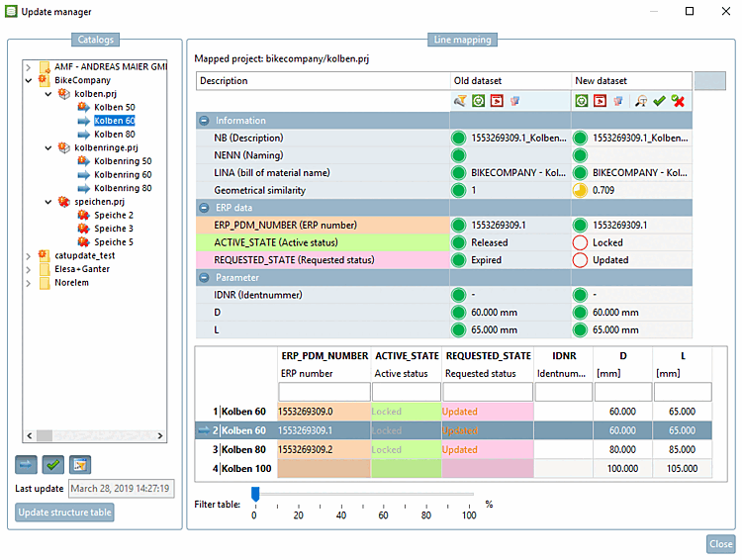The image size is (742, 560).
Task: Collapse the Information section
Action: (204, 120)
